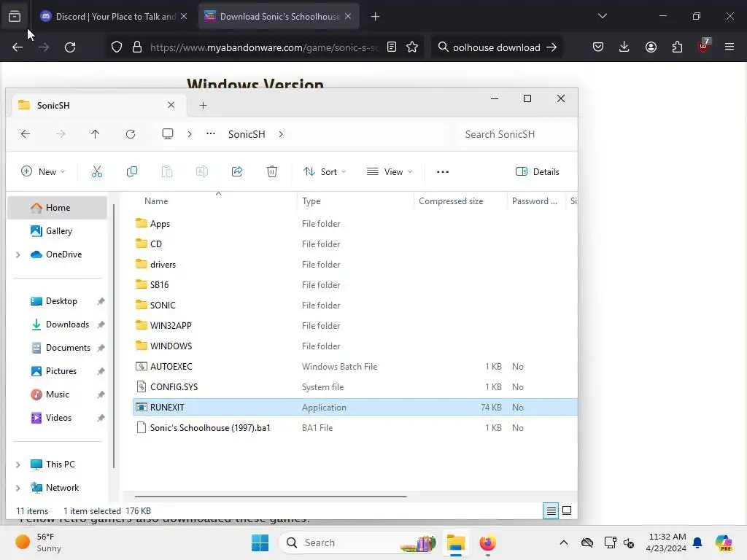The image size is (747, 560).
Task: Expand the This PC tree node
Action: 18,464
